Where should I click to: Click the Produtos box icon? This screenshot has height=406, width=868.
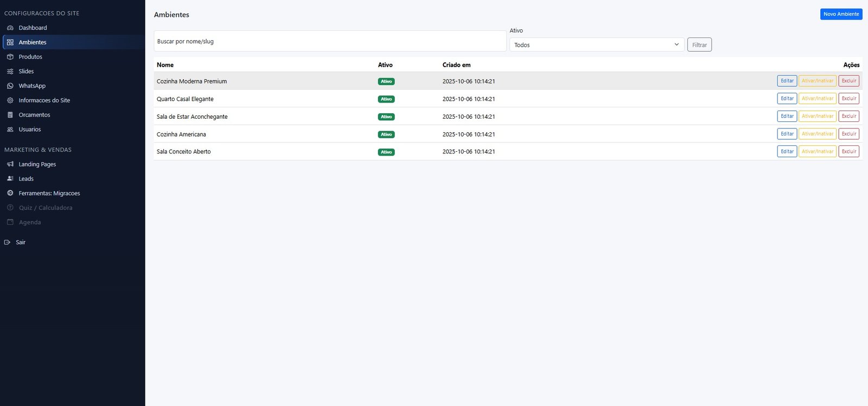point(10,57)
